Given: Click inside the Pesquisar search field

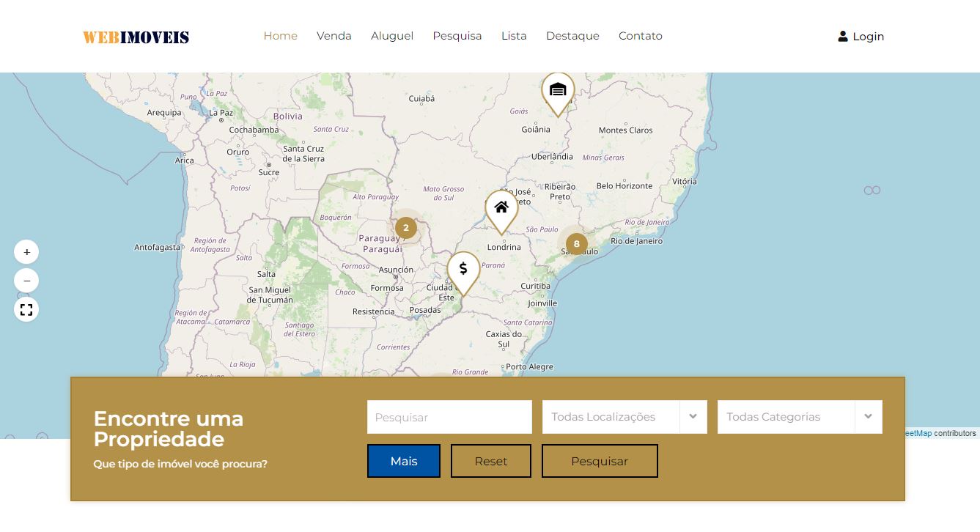Looking at the screenshot, I should pos(449,417).
